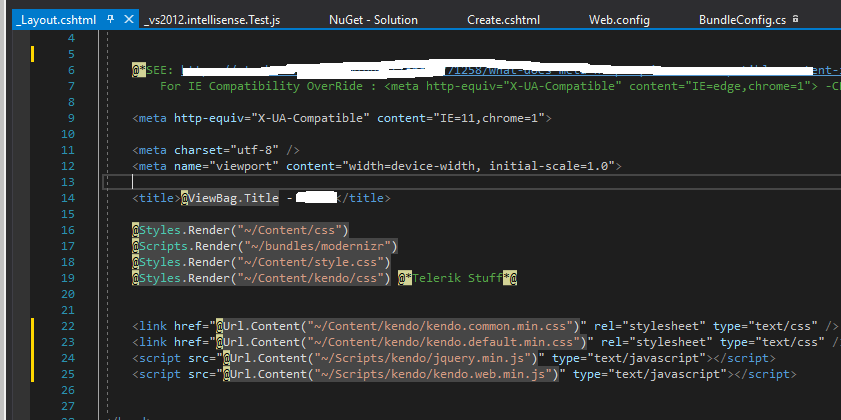The height and width of the screenshot is (420, 841).
Task: Click the charset="utf-8" meta line
Action: tap(216, 150)
